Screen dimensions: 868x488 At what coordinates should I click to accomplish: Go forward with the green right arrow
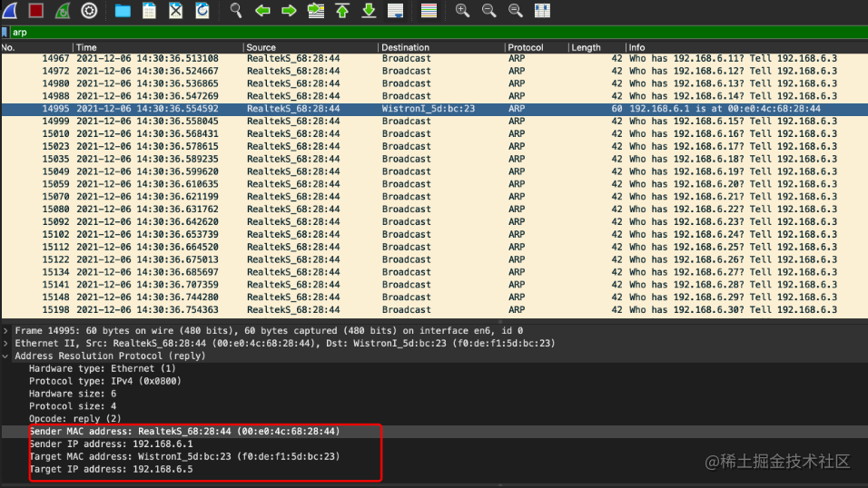(289, 10)
